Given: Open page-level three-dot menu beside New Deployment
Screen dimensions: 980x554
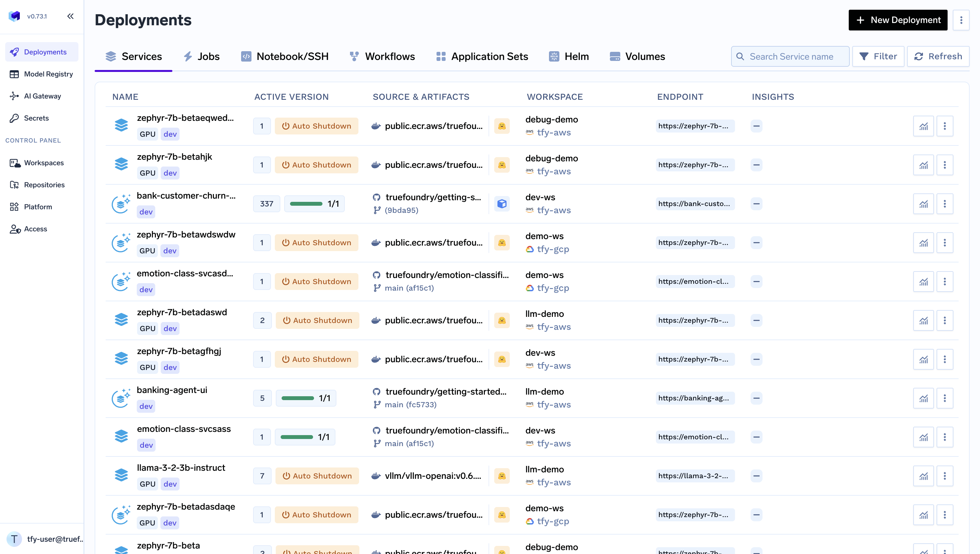Looking at the screenshot, I should coord(961,20).
